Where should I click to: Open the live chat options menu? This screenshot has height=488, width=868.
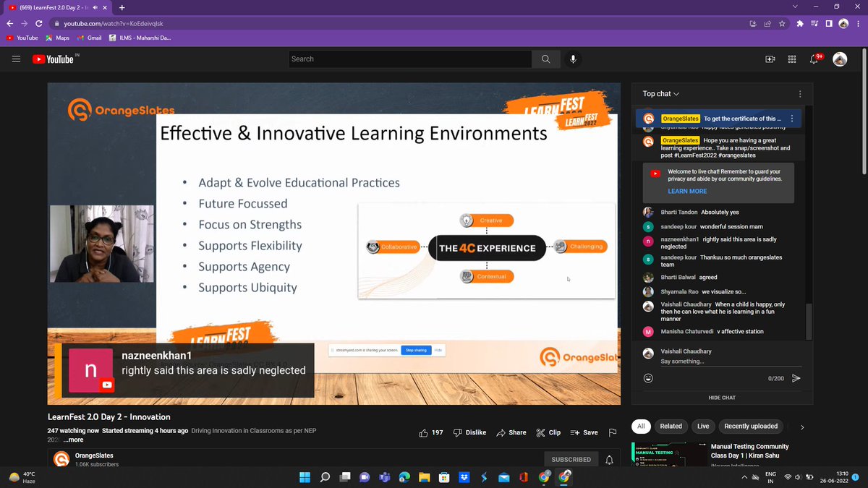(799, 93)
